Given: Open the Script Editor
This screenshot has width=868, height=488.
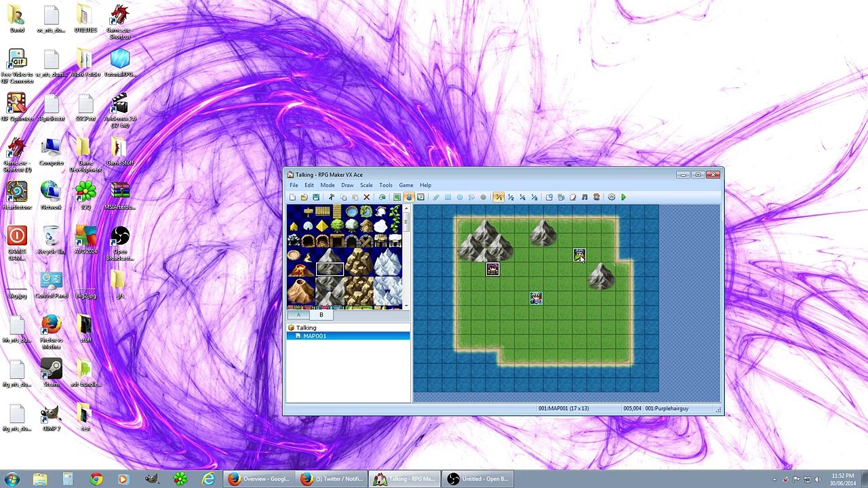Looking at the screenshot, I should [x=573, y=197].
